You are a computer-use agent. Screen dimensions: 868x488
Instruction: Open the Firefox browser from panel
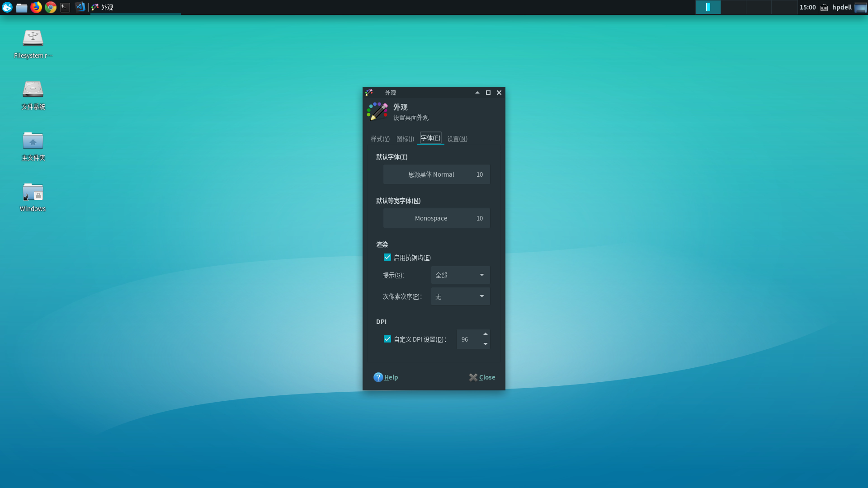click(x=36, y=7)
